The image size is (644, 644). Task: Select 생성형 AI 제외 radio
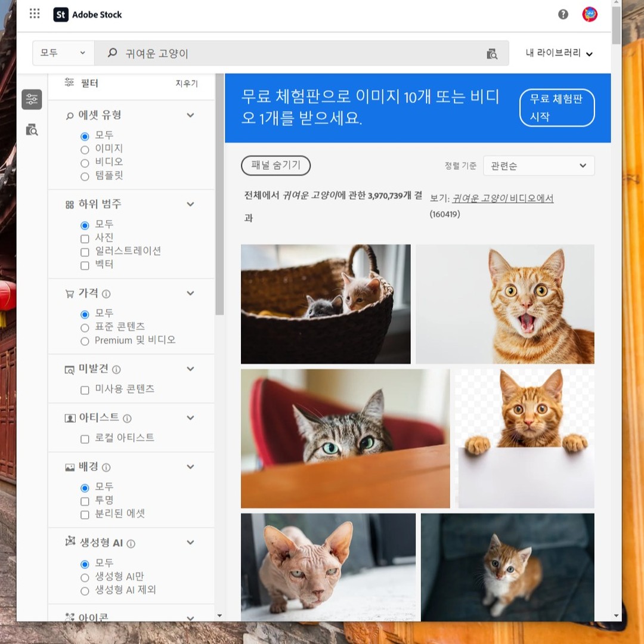85,591
